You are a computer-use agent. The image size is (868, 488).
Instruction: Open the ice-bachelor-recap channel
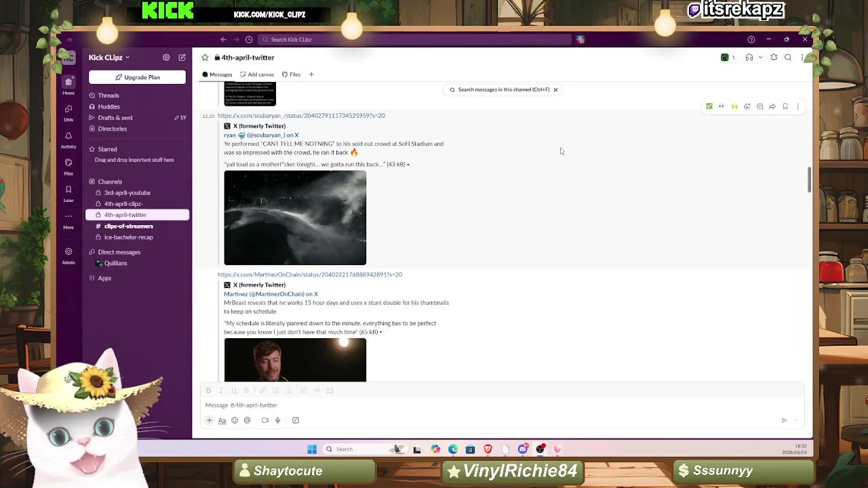pos(128,237)
